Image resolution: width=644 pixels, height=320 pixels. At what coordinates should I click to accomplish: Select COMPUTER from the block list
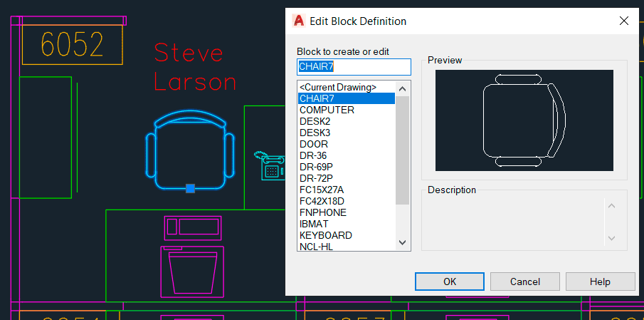327,110
